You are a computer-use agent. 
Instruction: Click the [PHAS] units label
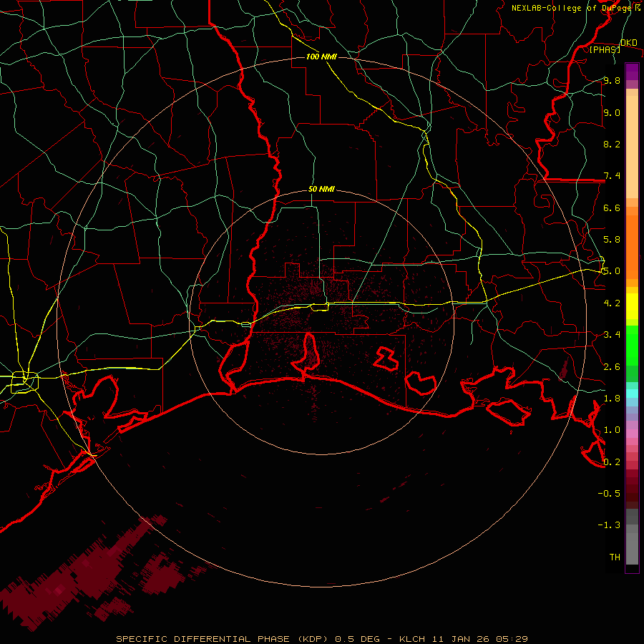point(605,49)
